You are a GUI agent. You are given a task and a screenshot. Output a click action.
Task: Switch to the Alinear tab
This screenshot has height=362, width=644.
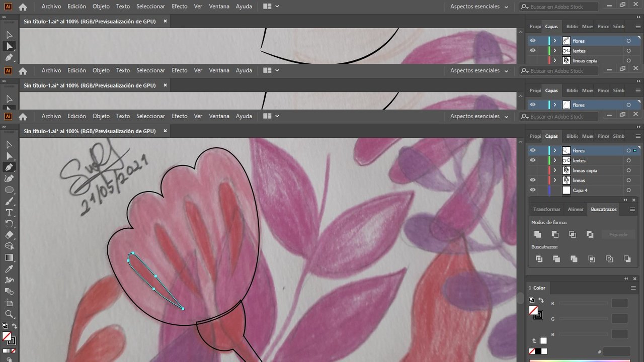click(576, 209)
